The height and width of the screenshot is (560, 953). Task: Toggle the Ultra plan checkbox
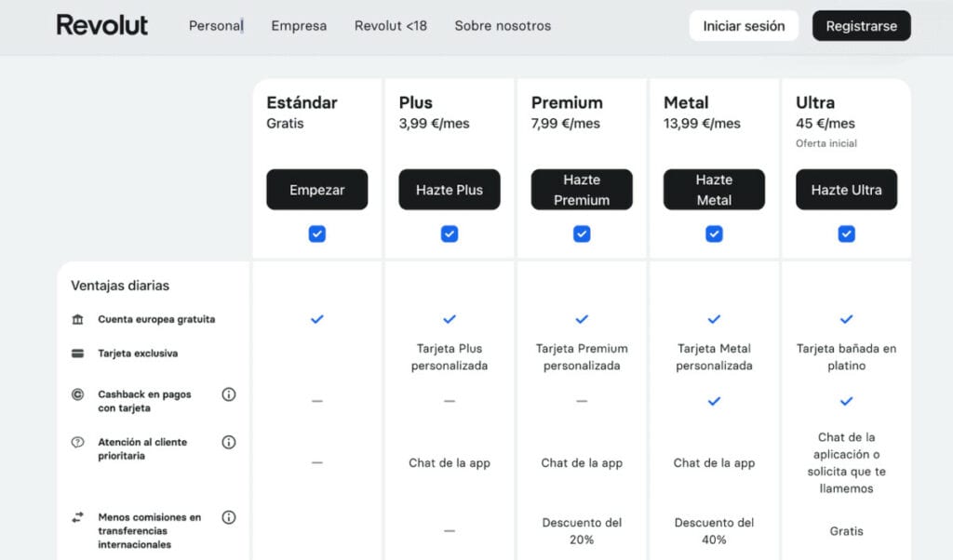846,234
